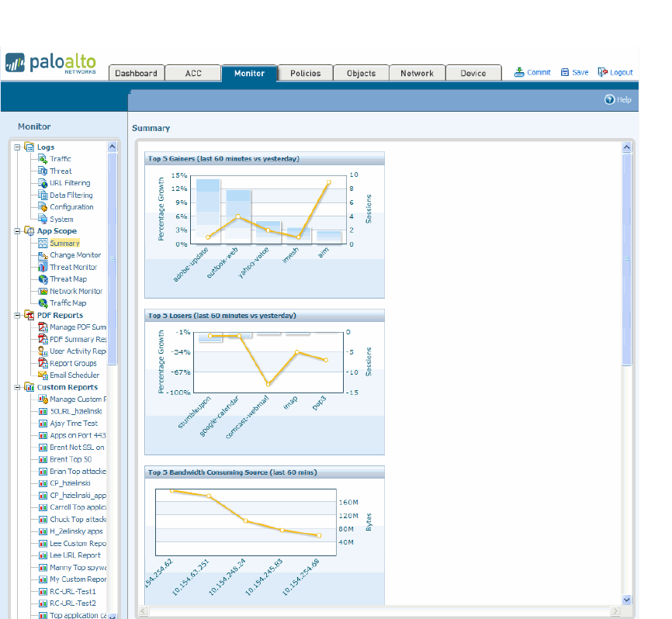Open the Threat log icon
672x619 pixels.
tap(43, 171)
